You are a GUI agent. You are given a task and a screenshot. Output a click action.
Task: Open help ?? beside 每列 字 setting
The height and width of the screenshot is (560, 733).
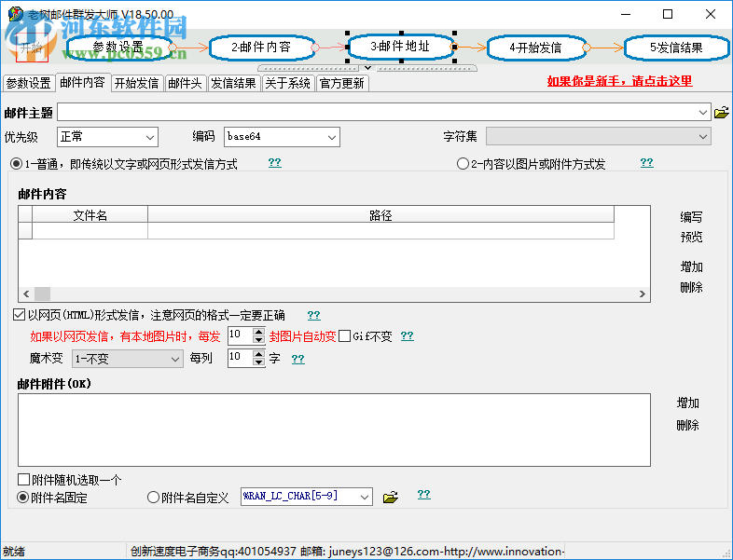pyautogui.click(x=297, y=359)
